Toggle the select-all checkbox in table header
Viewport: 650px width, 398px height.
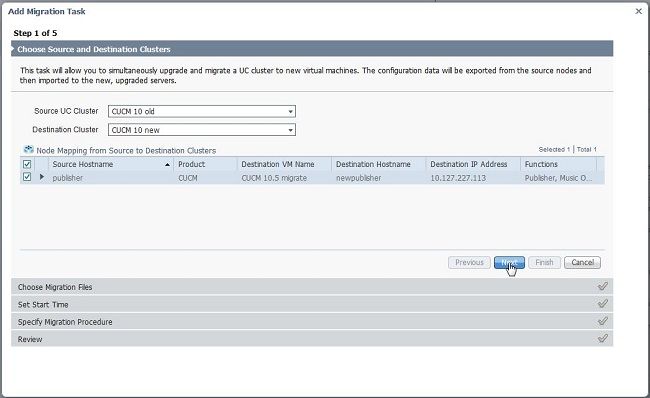pos(27,164)
